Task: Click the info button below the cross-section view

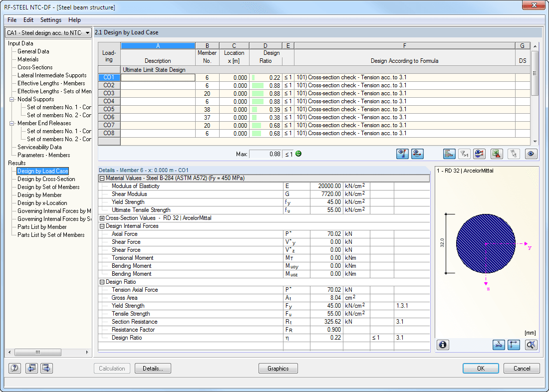Action: tap(443, 345)
